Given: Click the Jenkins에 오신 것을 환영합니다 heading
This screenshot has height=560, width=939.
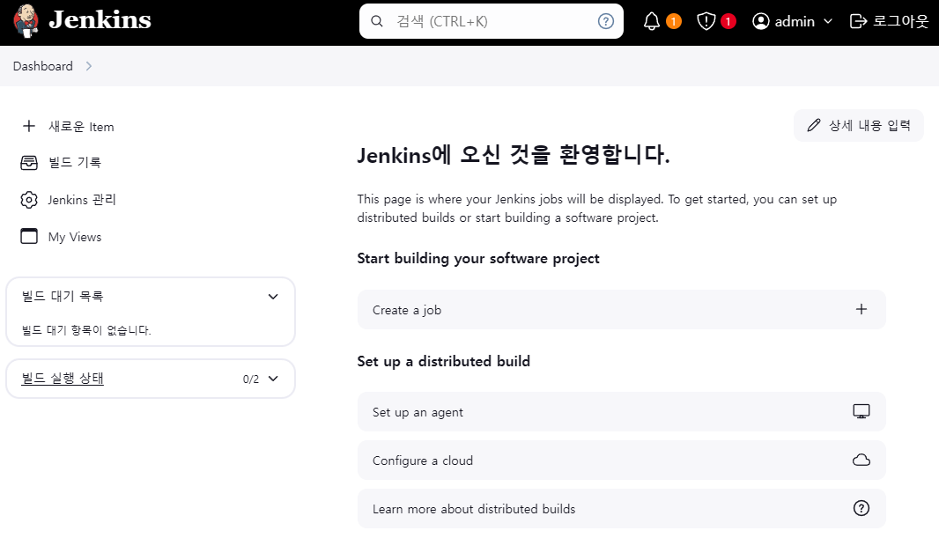Looking at the screenshot, I should point(514,155).
